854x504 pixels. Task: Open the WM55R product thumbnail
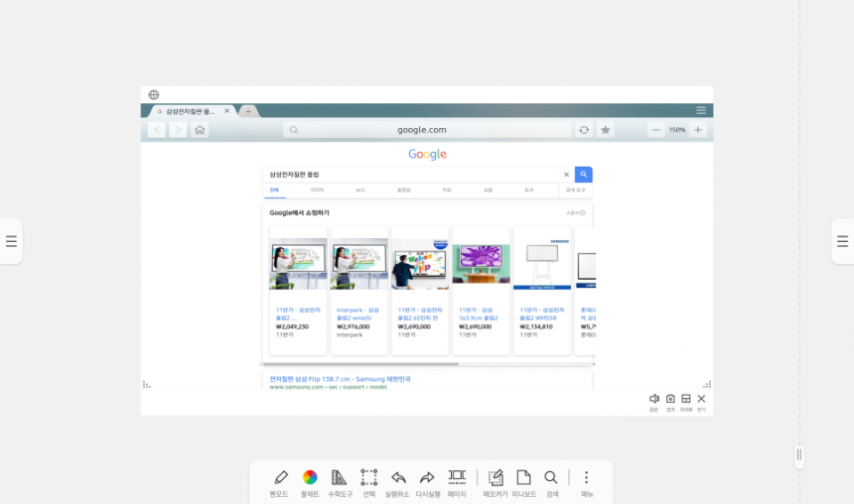pyautogui.click(x=542, y=264)
